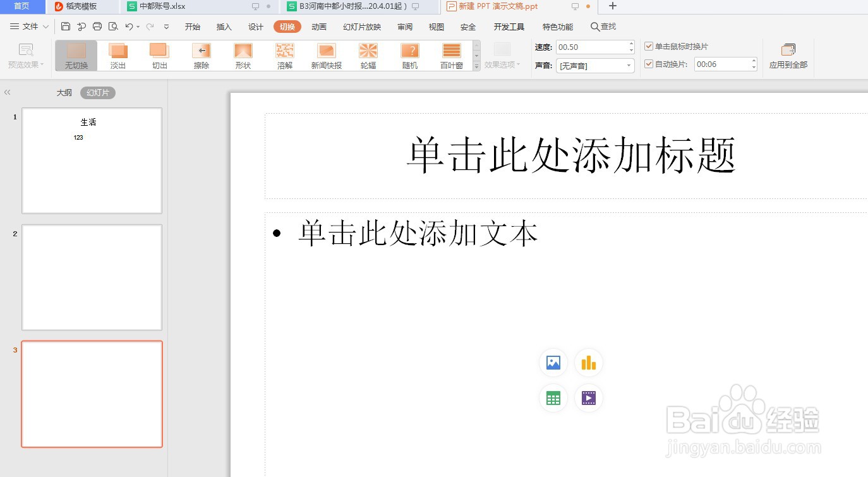Viewport: 868px width, 477px height.
Task: Insert a table via the placeholder icon
Action: pos(553,398)
